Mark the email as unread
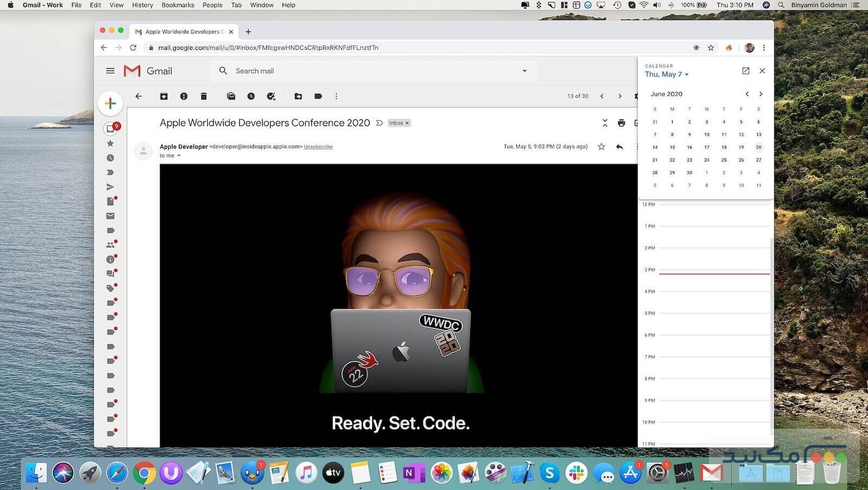Image resolution: width=868 pixels, height=490 pixels. 231,96
